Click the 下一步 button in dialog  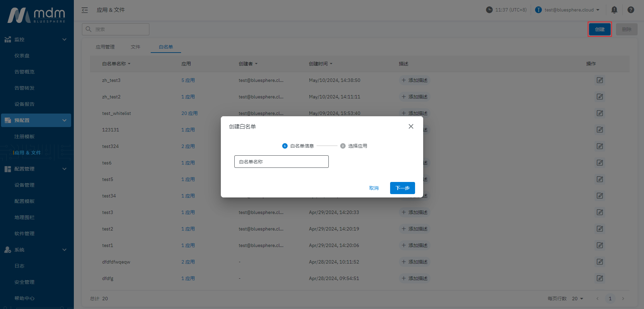coord(402,188)
